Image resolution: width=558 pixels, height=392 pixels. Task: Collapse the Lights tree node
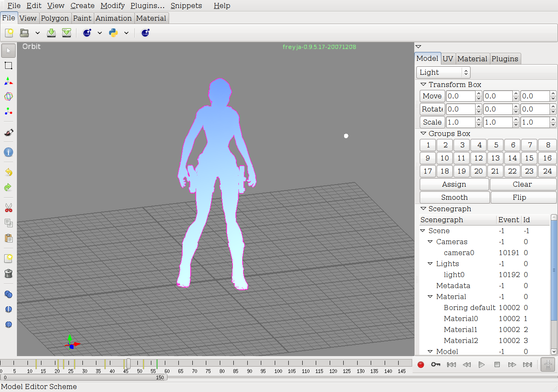[430, 264]
